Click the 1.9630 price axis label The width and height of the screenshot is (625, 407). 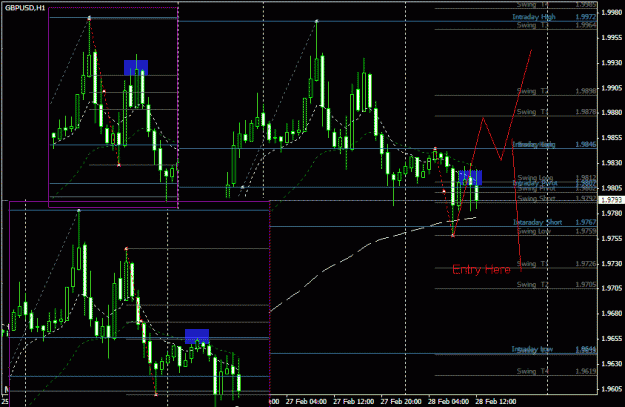pyautogui.click(x=612, y=364)
